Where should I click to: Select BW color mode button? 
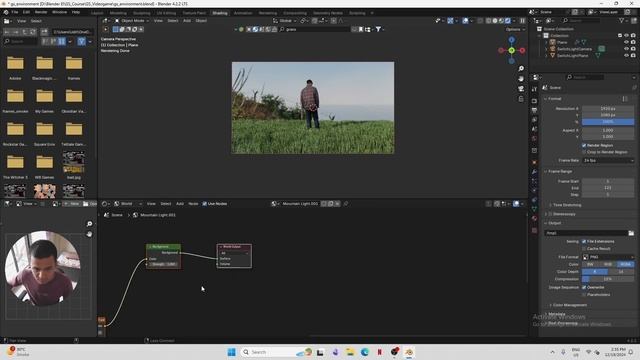tap(591, 264)
